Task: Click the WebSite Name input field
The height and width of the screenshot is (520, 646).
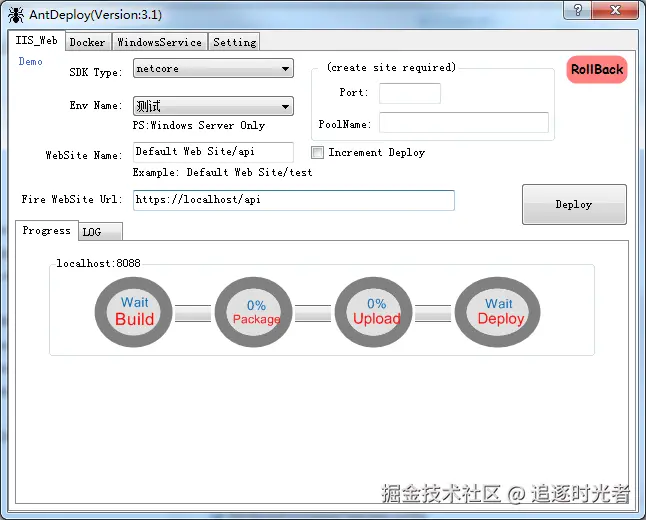Action: tap(213, 152)
